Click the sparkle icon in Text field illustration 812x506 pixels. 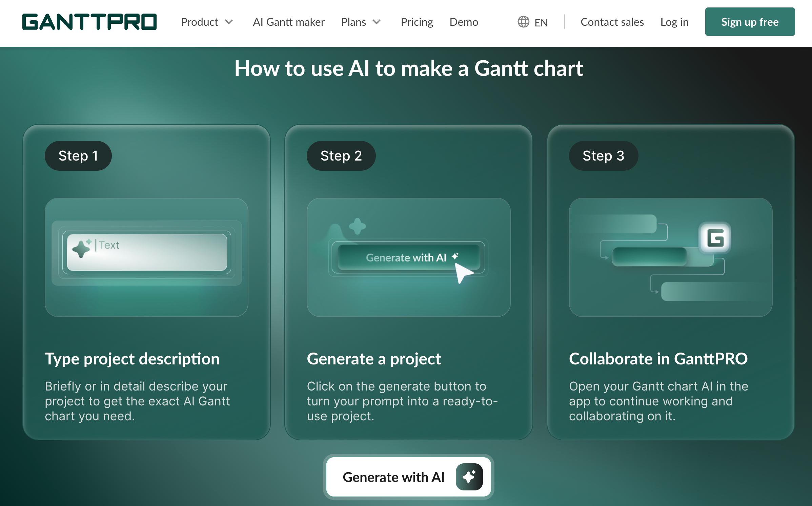coord(82,248)
